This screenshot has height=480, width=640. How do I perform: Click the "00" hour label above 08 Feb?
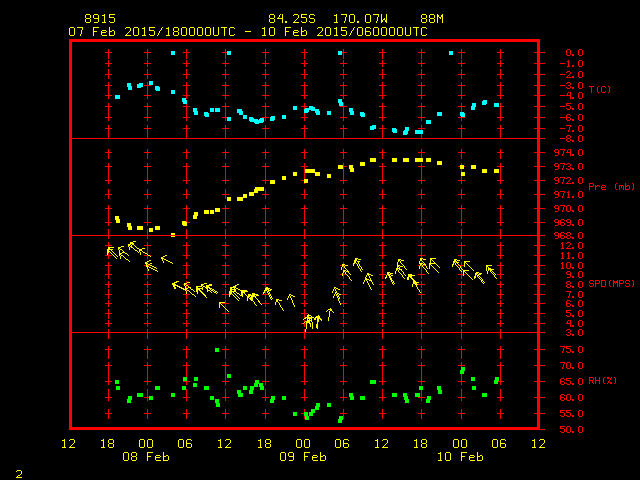[x=146, y=444]
